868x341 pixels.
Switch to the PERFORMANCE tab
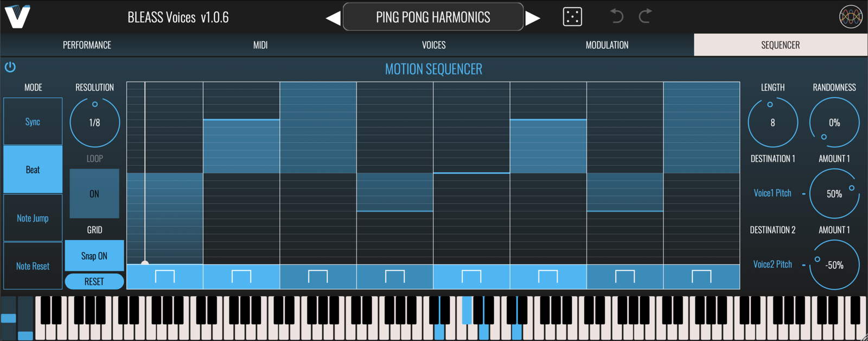click(87, 45)
